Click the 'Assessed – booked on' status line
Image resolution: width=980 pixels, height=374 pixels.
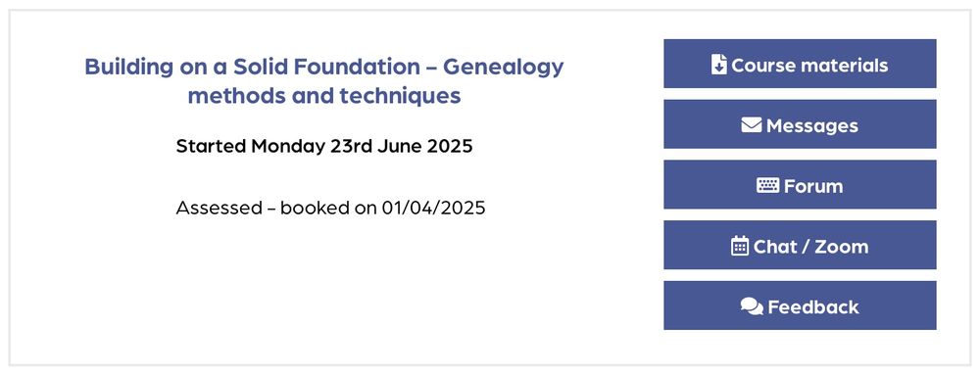click(276, 208)
